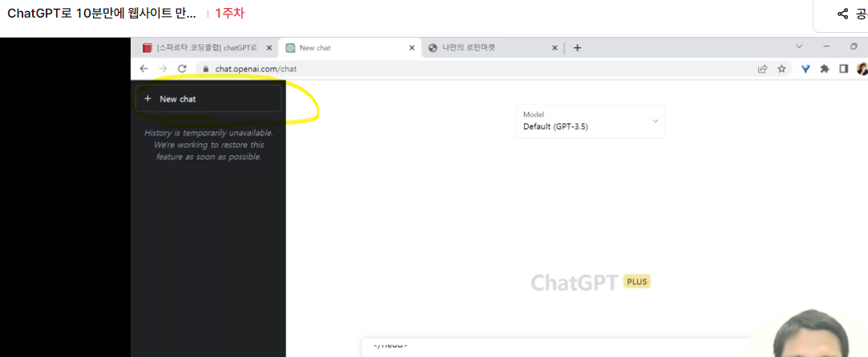Switch to the 스파르타 코딩클럽 chatGPT tab
868x357 pixels.
coord(205,48)
